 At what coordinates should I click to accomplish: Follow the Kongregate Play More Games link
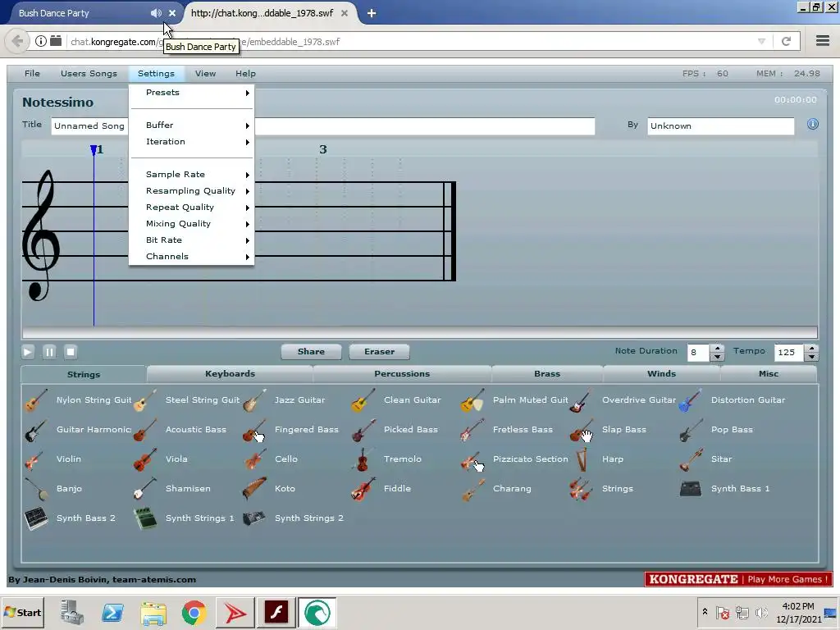coord(738,579)
